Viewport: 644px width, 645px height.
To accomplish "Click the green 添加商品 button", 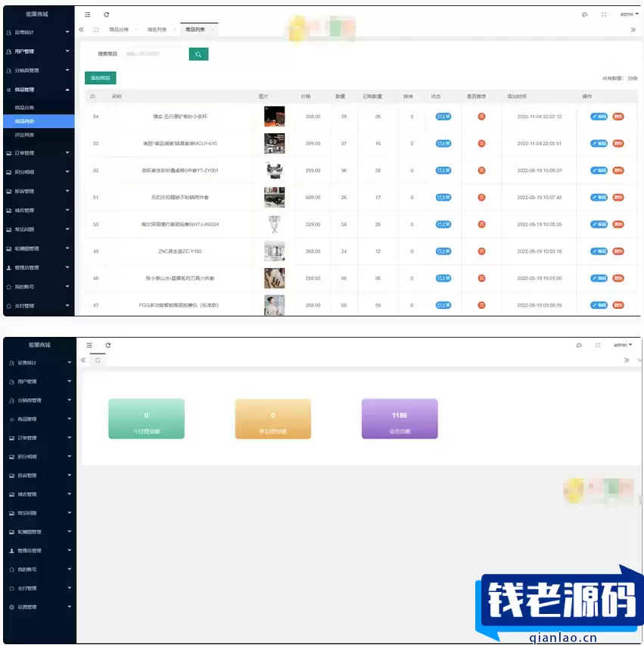I will pyautogui.click(x=101, y=78).
